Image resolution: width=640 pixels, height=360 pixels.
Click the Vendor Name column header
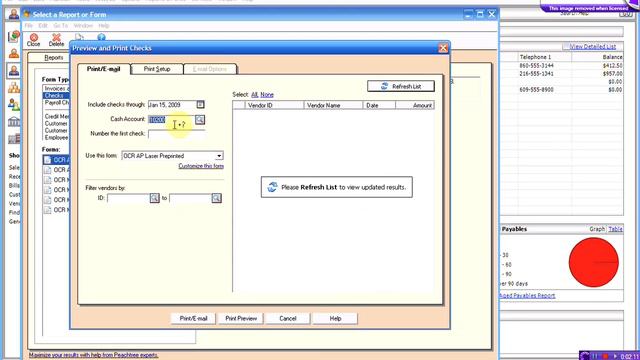[333, 105]
